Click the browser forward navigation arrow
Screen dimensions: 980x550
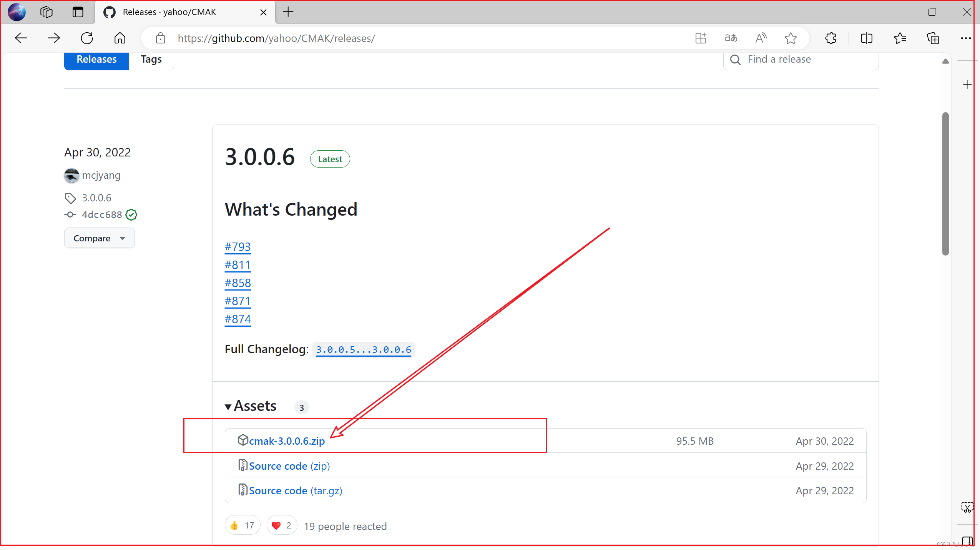[x=54, y=38]
